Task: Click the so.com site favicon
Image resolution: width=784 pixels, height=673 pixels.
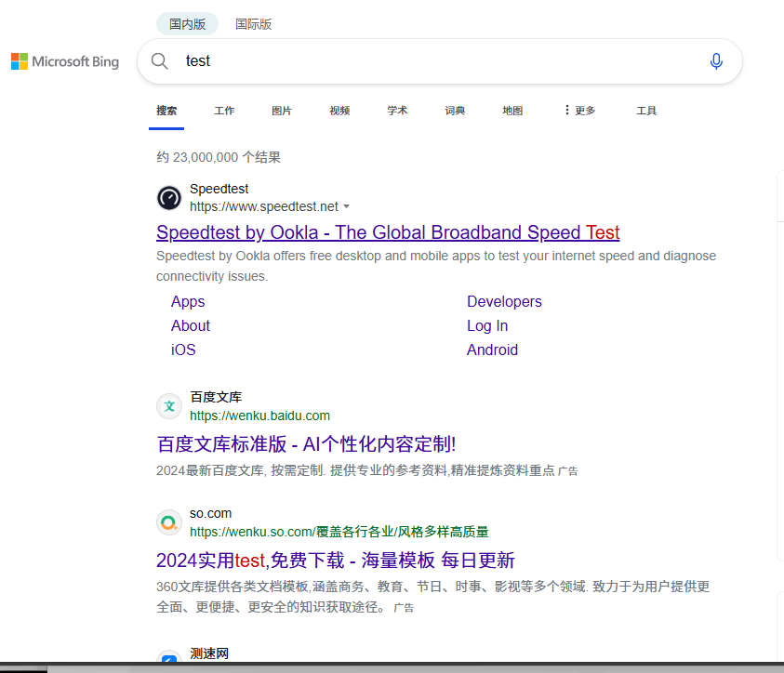Action: pos(169,522)
